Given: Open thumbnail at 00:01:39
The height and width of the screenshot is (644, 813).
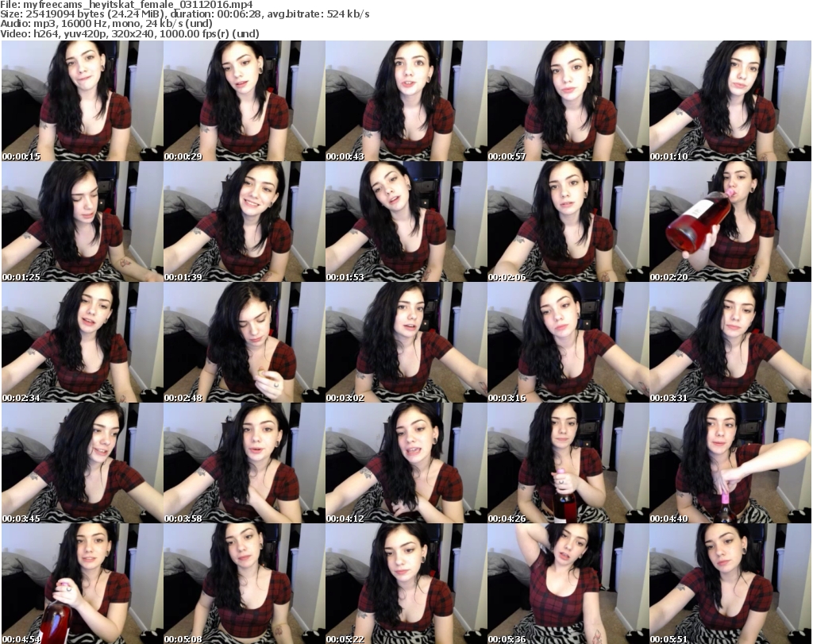Looking at the screenshot, I should (x=245, y=222).
